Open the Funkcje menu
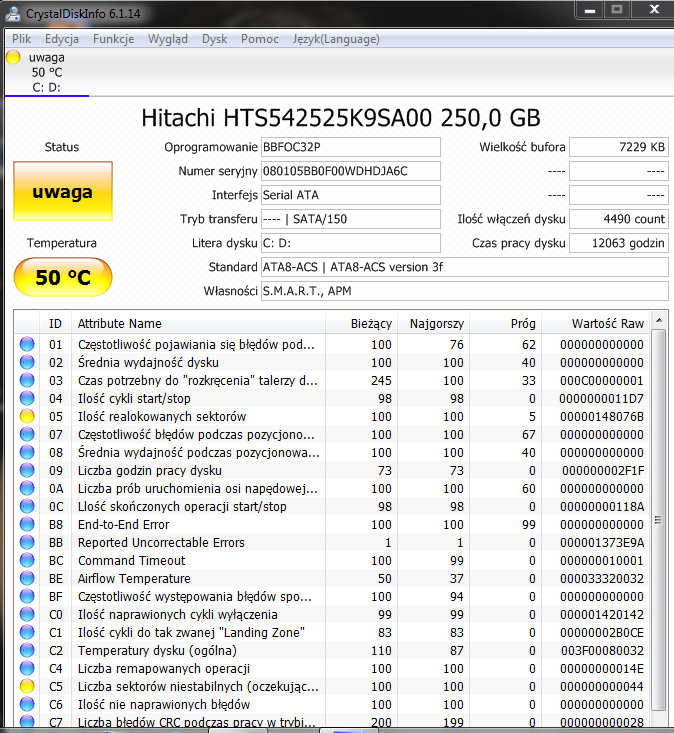The image size is (674, 733). (114, 39)
